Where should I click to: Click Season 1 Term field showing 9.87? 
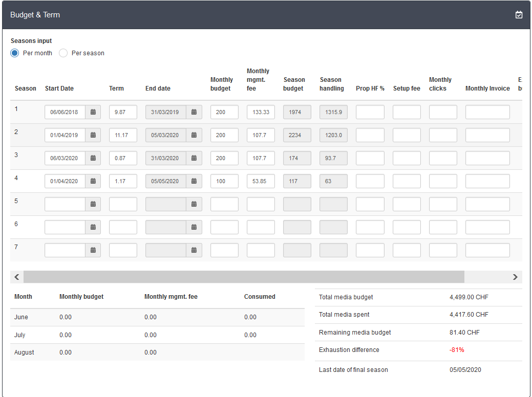coord(123,112)
